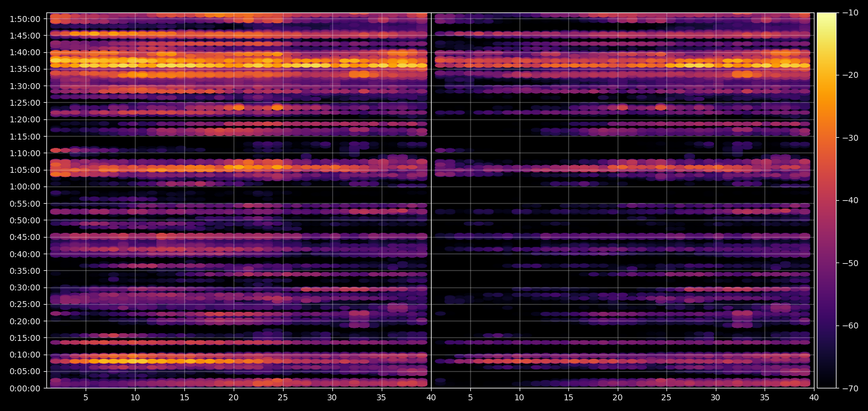Select the 1:20:00 y-axis tick label
868x411 pixels.
[26, 119]
